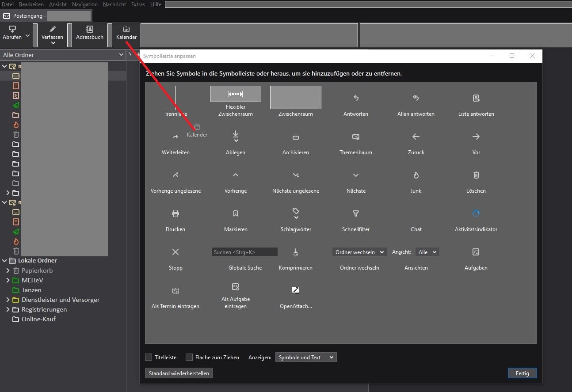This screenshot has height=392, width=572.
Task: Expand the MEHeV folder tree node
Action: [x=8, y=280]
